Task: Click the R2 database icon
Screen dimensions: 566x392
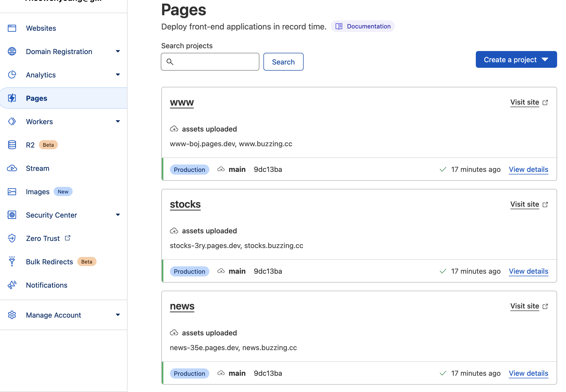Action: pyautogui.click(x=12, y=145)
